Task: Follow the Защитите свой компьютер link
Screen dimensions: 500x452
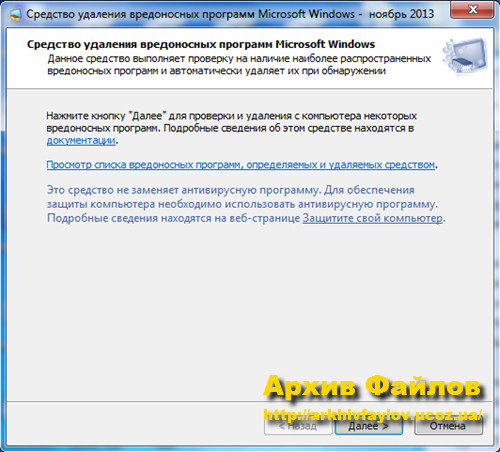Action: (x=373, y=218)
